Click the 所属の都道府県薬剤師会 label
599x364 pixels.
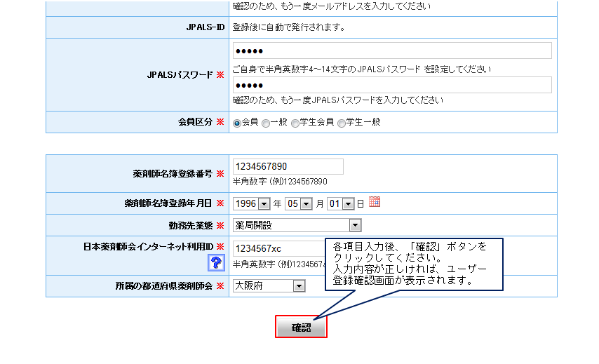[x=164, y=285]
